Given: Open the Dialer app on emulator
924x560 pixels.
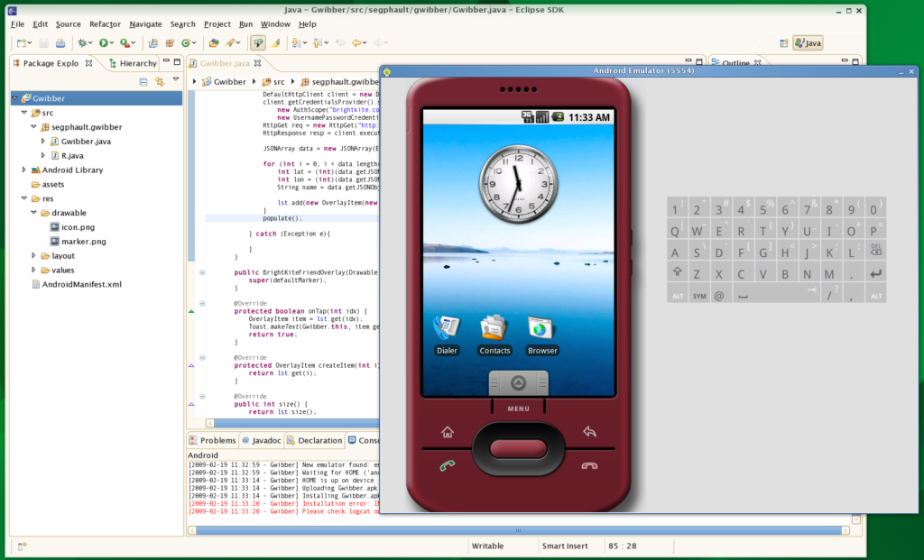Looking at the screenshot, I should pos(447,329).
